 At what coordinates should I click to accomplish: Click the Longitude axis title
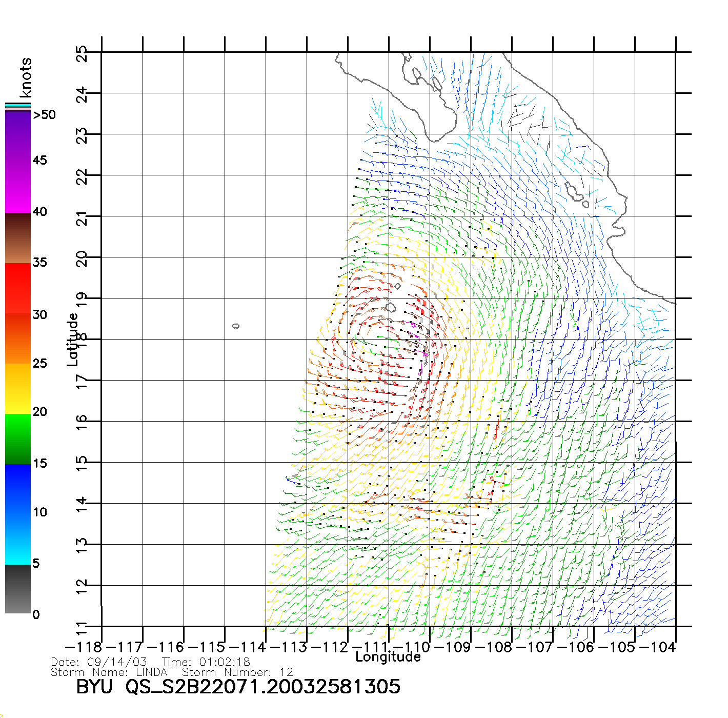point(388,657)
